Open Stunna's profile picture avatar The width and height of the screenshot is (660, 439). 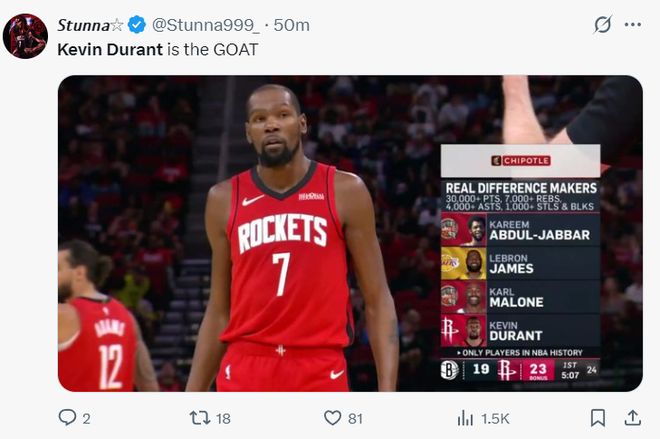(25, 36)
